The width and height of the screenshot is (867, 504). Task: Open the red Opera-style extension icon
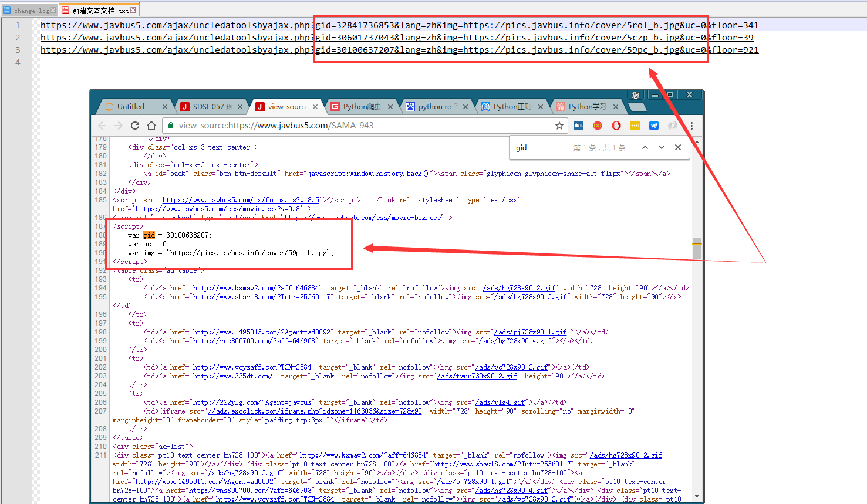click(616, 126)
